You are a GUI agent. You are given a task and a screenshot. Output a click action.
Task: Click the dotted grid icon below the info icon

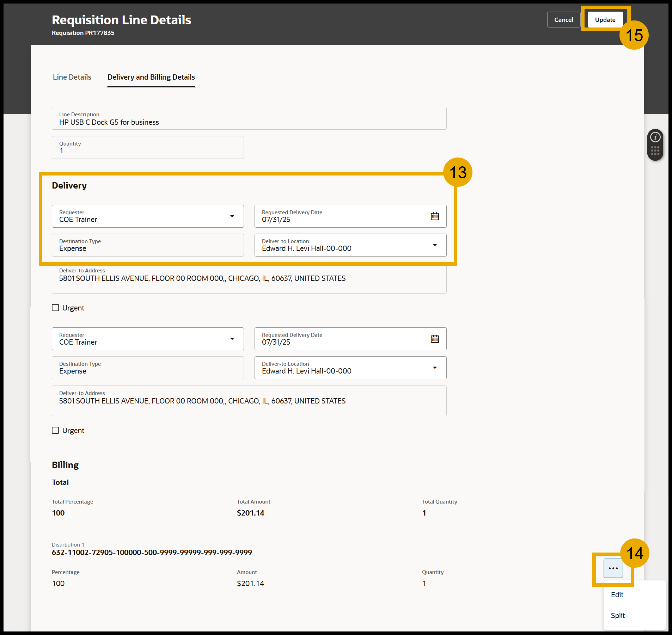coord(655,151)
